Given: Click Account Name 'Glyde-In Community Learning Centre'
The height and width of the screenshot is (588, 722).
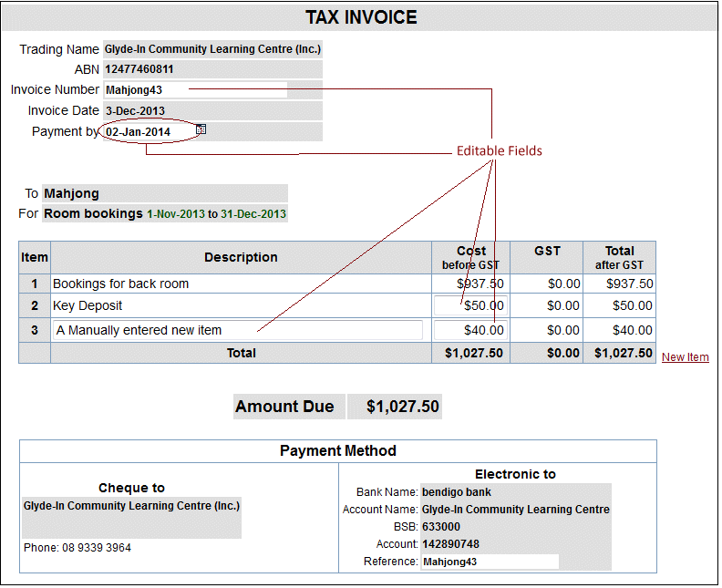Looking at the screenshot, I should [x=516, y=510].
